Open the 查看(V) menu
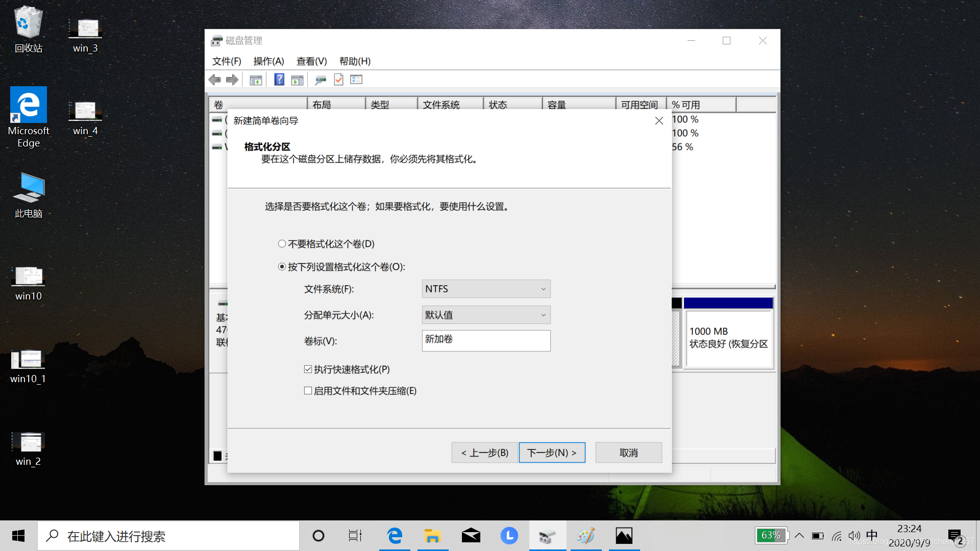The image size is (980, 551). click(x=311, y=61)
